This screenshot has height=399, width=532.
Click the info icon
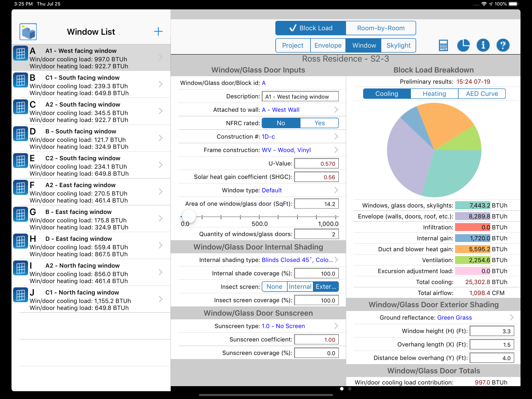483,45
